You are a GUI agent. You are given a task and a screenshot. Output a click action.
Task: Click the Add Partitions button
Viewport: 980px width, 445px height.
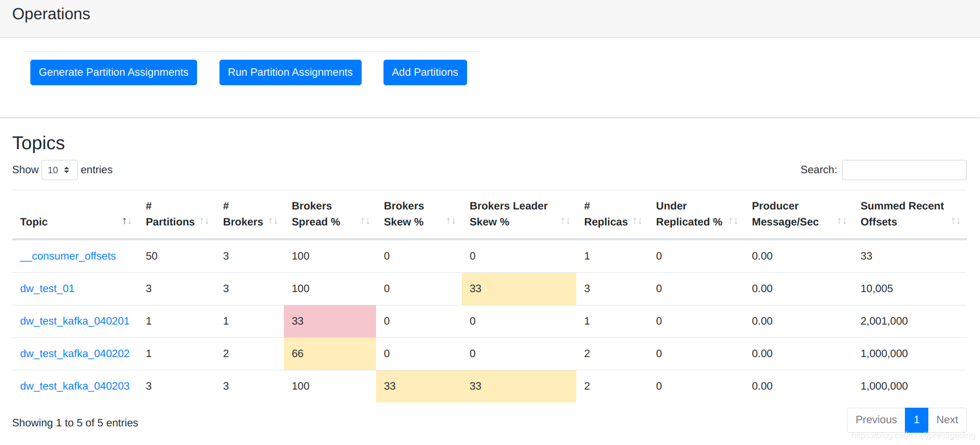(425, 72)
